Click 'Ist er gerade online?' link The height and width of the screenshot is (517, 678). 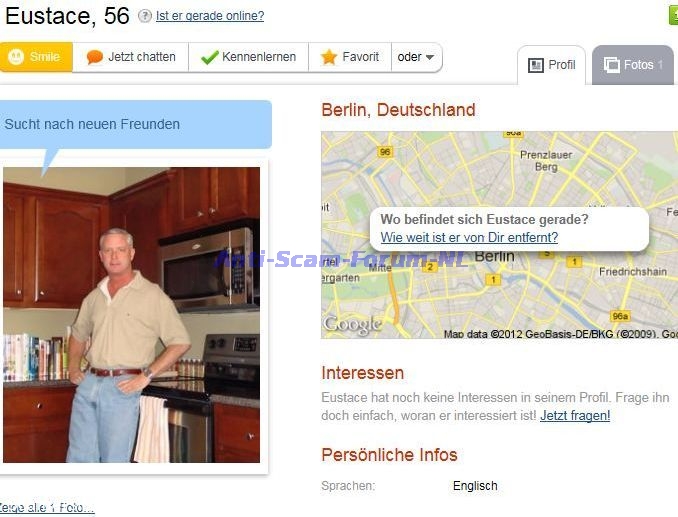click(210, 16)
